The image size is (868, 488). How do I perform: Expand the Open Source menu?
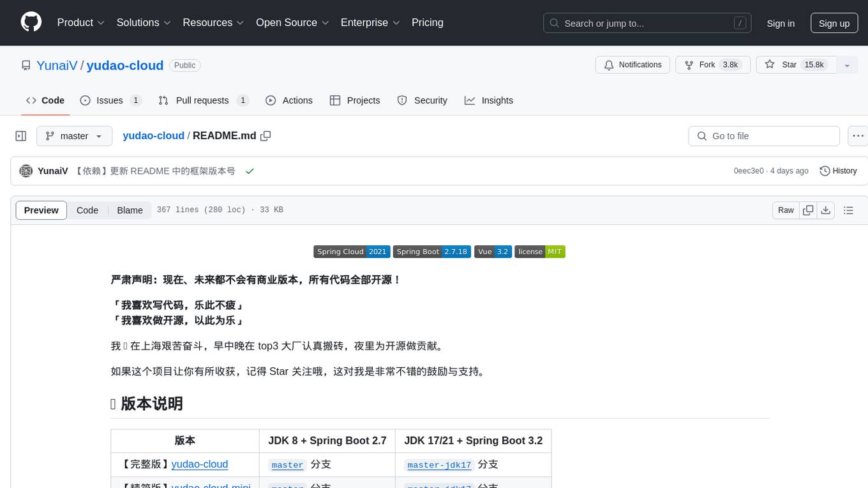292,22
